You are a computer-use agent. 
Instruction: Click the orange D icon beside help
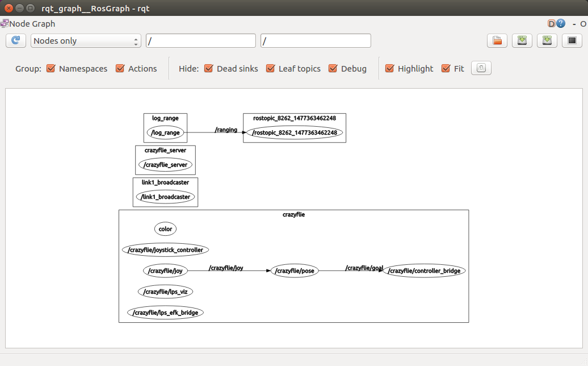[551, 24]
